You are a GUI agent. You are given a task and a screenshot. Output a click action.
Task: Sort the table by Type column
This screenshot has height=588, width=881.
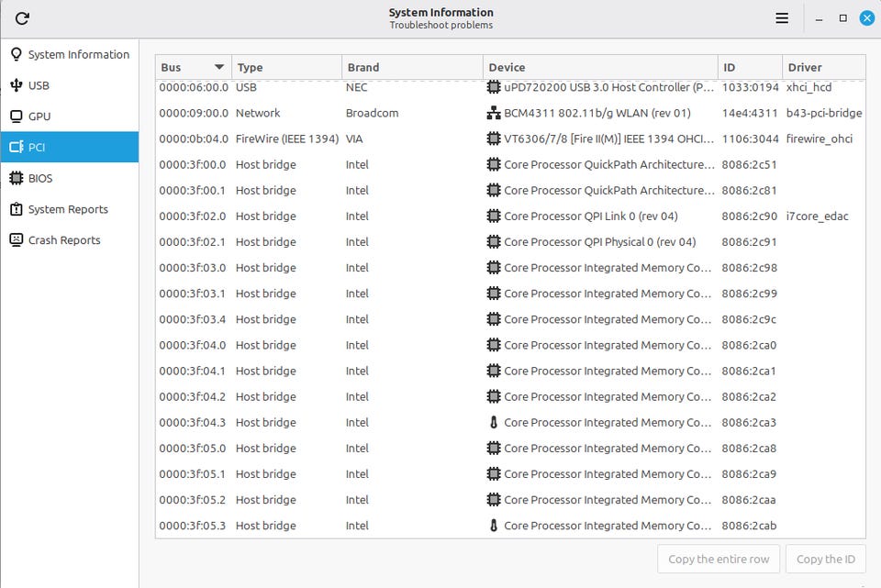(x=286, y=67)
